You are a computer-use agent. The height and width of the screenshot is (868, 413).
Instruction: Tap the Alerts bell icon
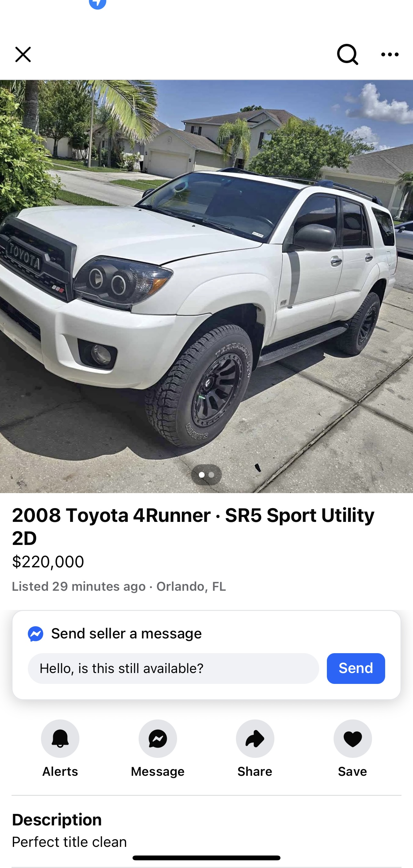(60, 738)
